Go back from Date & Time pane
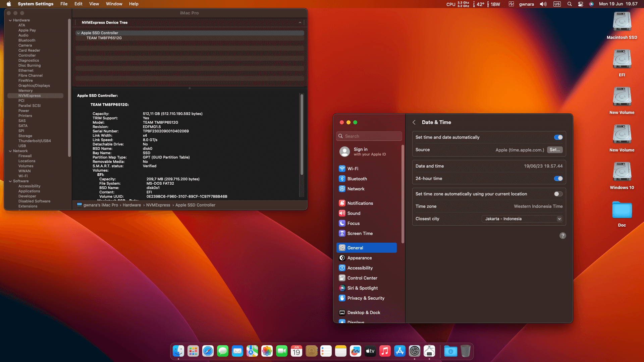Image resolution: width=644 pixels, height=362 pixels. pyautogui.click(x=414, y=122)
